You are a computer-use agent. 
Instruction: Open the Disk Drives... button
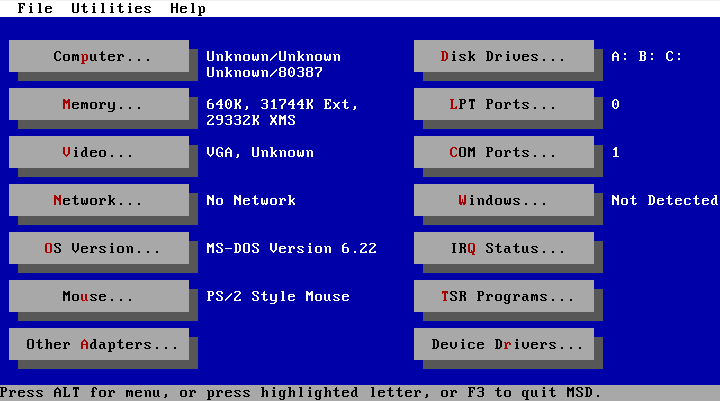504,56
